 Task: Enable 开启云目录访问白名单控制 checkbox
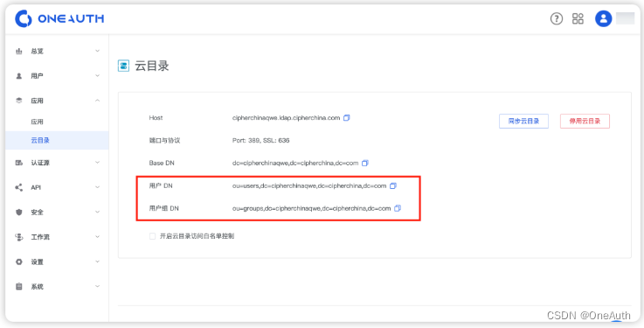[152, 236]
